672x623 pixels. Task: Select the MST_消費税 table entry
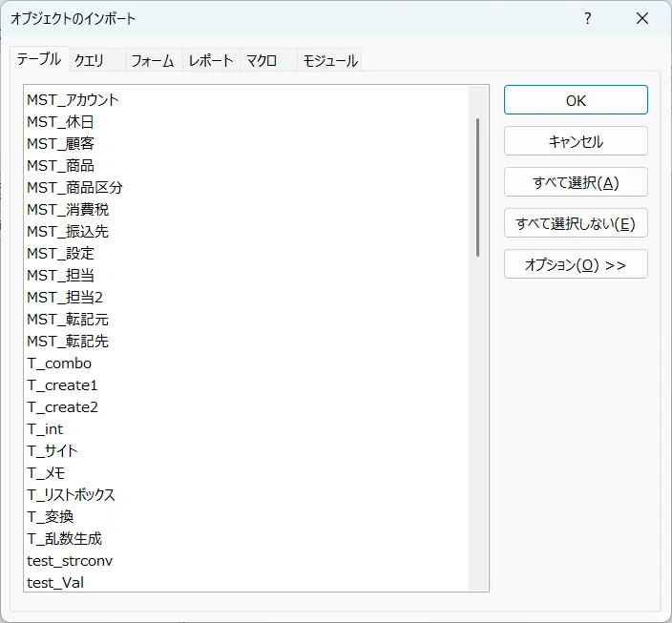68,209
